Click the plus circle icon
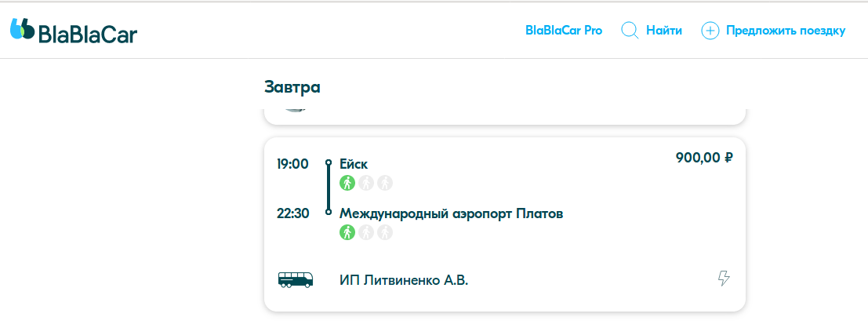The image size is (868, 328). pyautogui.click(x=710, y=31)
